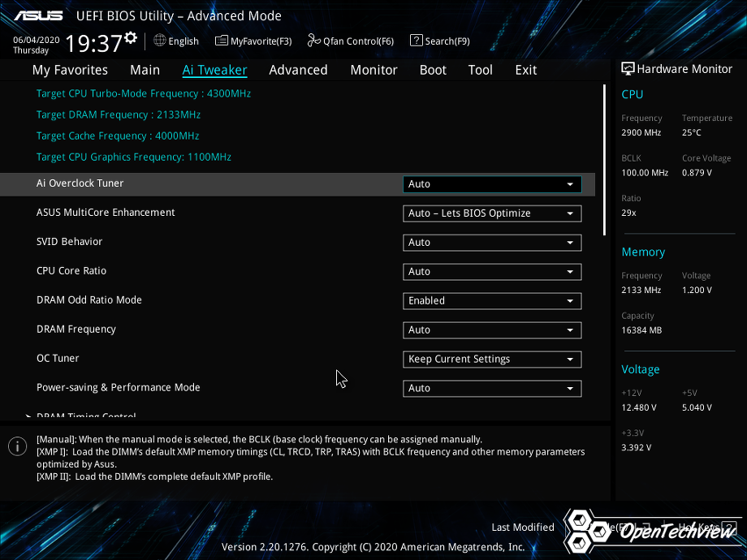This screenshot has width=747, height=560.
Task: Select the Exit tab
Action: [526, 70]
